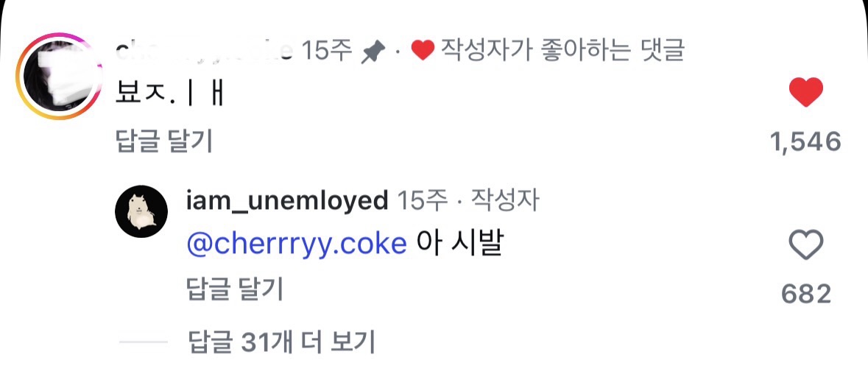The width and height of the screenshot is (868, 388).
Task: Unlike the pinned comment with the red heart
Action: click(805, 94)
